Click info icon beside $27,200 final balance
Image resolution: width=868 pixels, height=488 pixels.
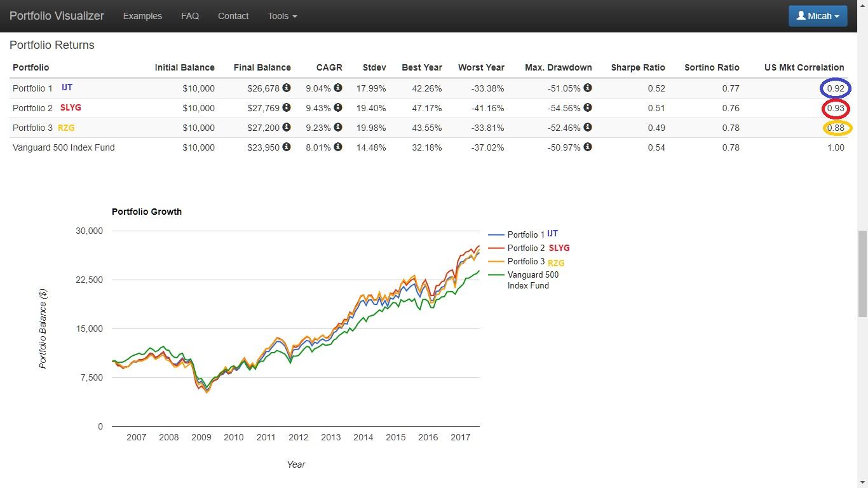pos(287,127)
